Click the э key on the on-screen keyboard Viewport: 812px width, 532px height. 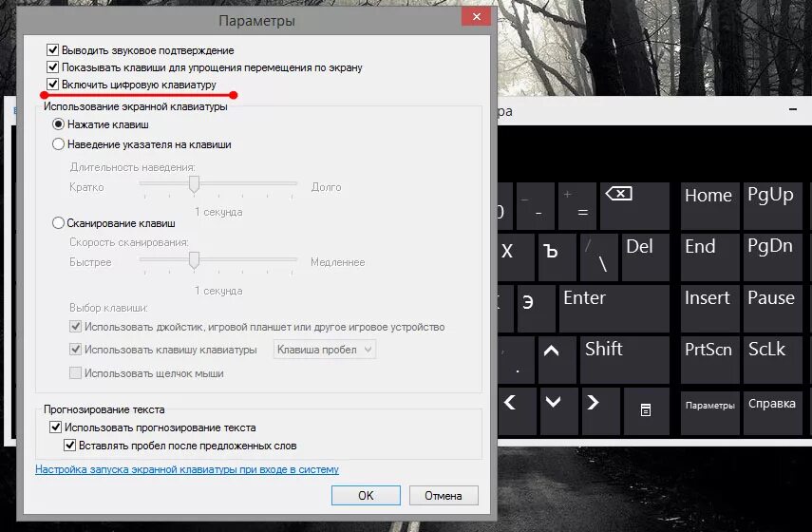point(536,309)
